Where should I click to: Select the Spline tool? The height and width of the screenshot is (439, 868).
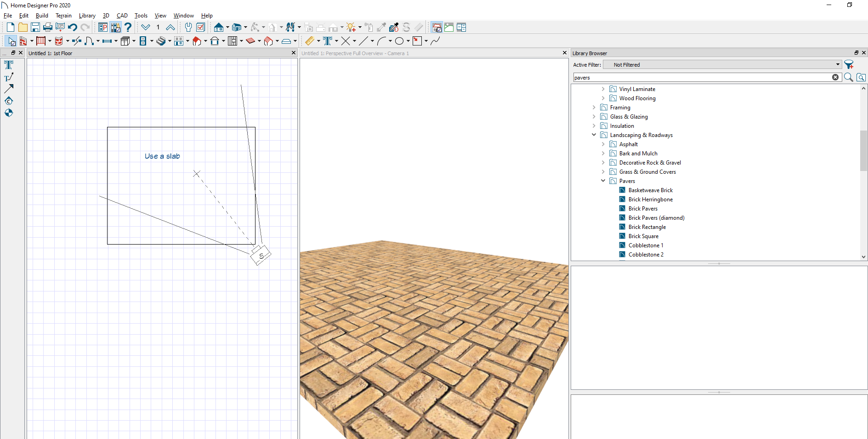435,41
